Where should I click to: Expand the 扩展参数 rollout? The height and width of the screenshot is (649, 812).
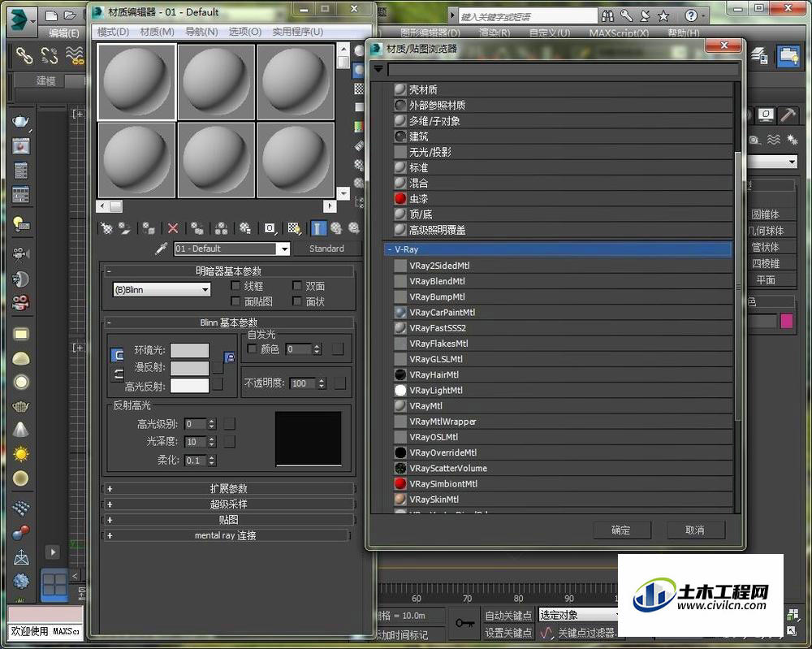[228, 488]
